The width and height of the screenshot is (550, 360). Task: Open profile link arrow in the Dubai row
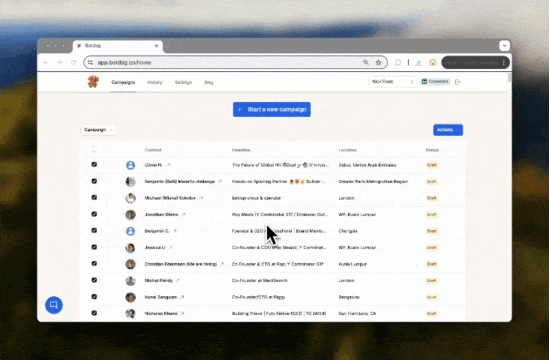(x=168, y=165)
